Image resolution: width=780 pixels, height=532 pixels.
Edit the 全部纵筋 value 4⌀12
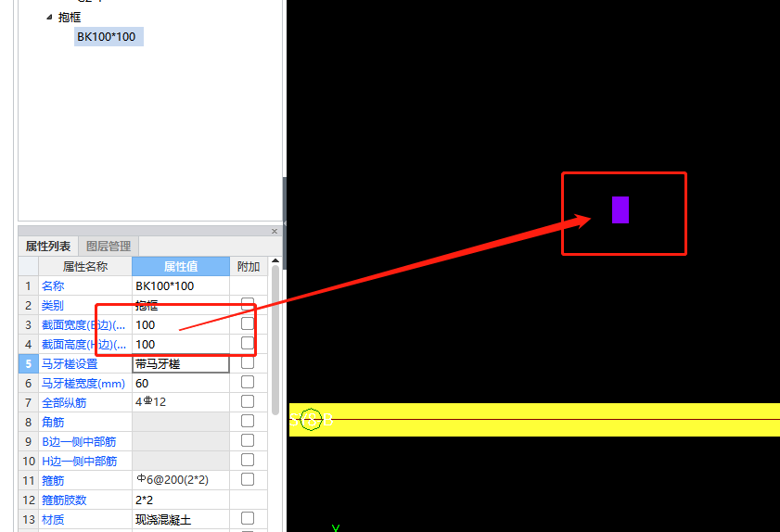click(181, 402)
